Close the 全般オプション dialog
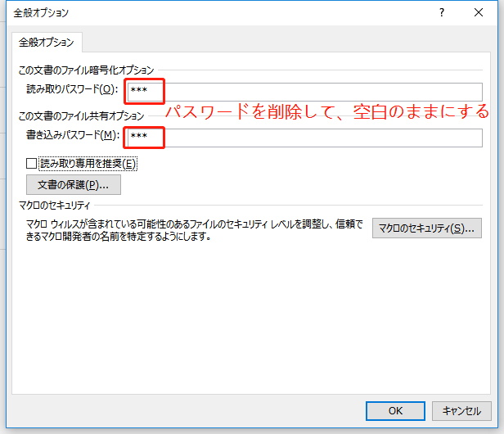 click(479, 12)
